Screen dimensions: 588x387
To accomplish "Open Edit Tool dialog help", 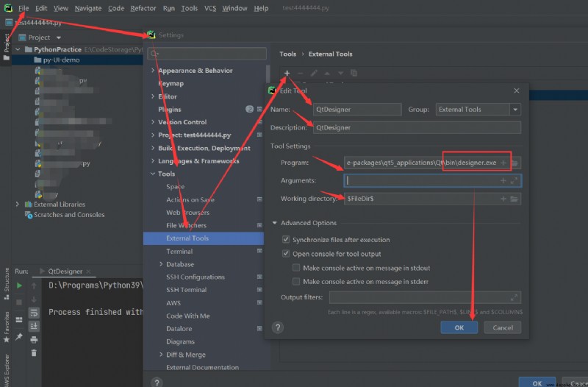I will 278,327.
